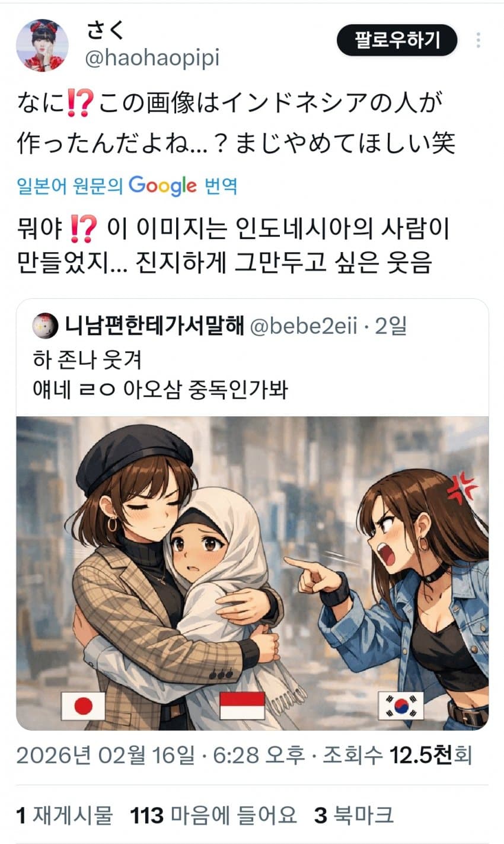Open the @haohaopipi handle
Screen dimensions: 504x844
pos(152,58)
